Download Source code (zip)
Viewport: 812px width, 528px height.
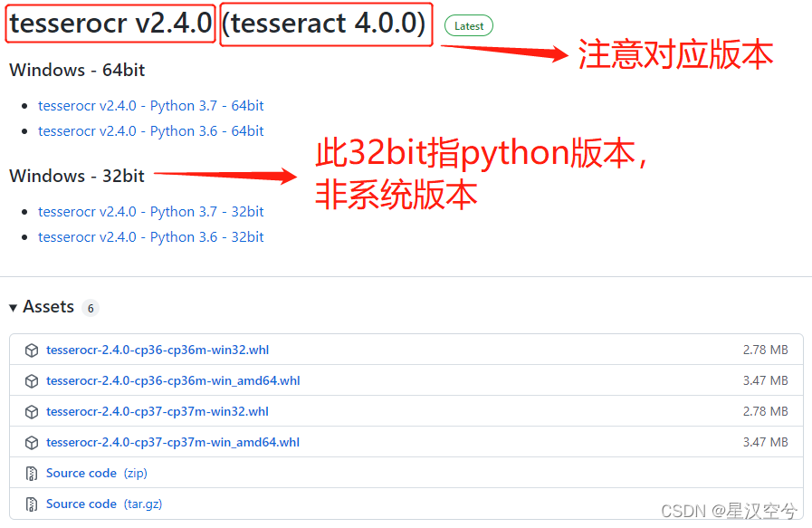tap(81, 474)
